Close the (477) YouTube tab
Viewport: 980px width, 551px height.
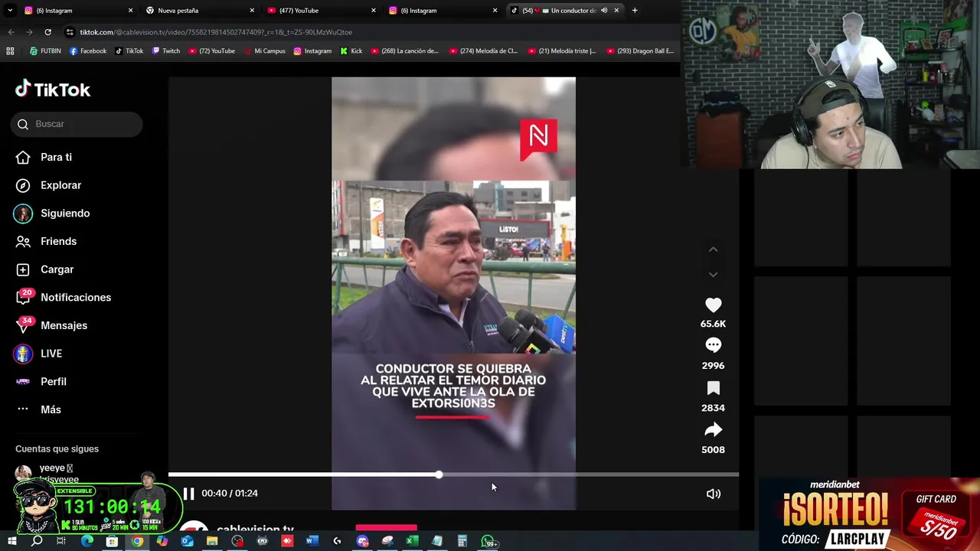374,11
